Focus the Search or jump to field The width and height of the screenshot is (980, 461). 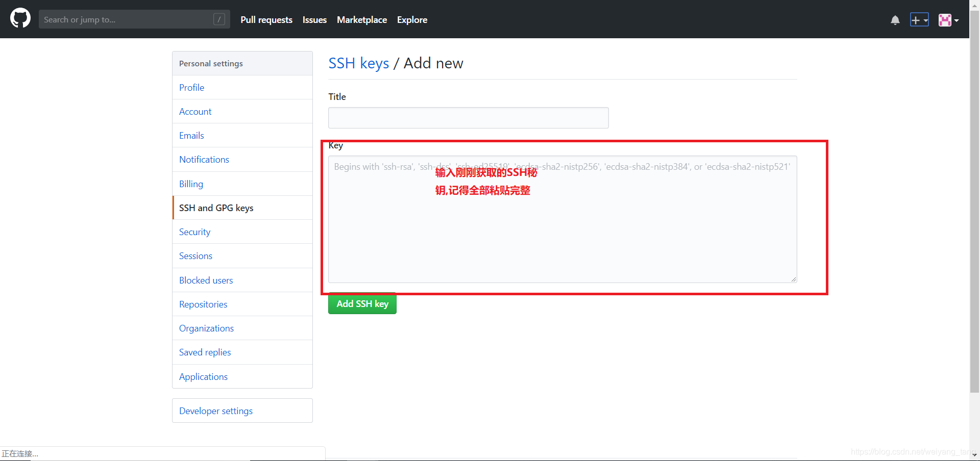(x=134, y=19)
